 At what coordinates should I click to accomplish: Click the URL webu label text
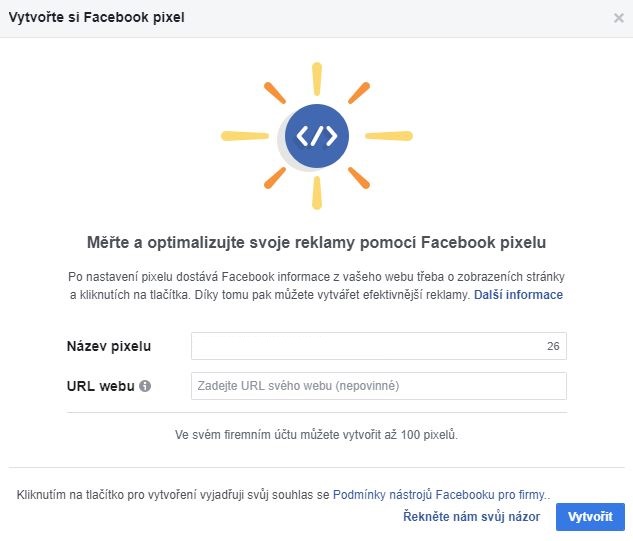(x=101, y=386)
